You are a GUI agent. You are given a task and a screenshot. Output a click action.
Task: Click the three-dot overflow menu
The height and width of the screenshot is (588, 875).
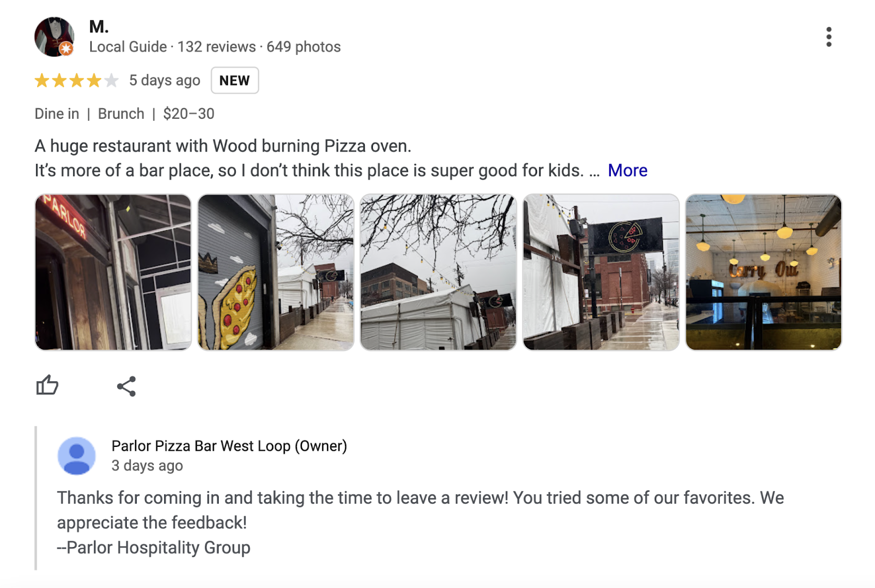coord(830,36)
